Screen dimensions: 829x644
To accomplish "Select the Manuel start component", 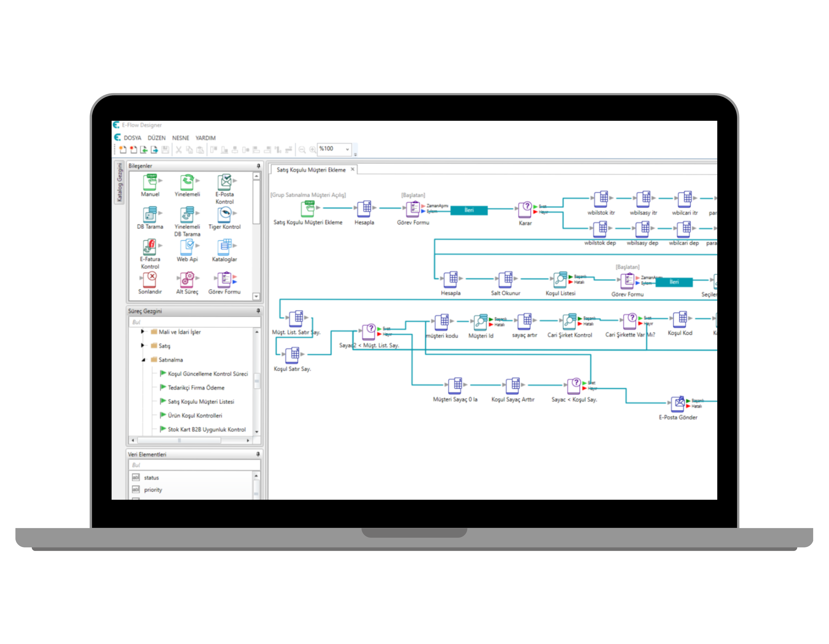I will (150, 182).
